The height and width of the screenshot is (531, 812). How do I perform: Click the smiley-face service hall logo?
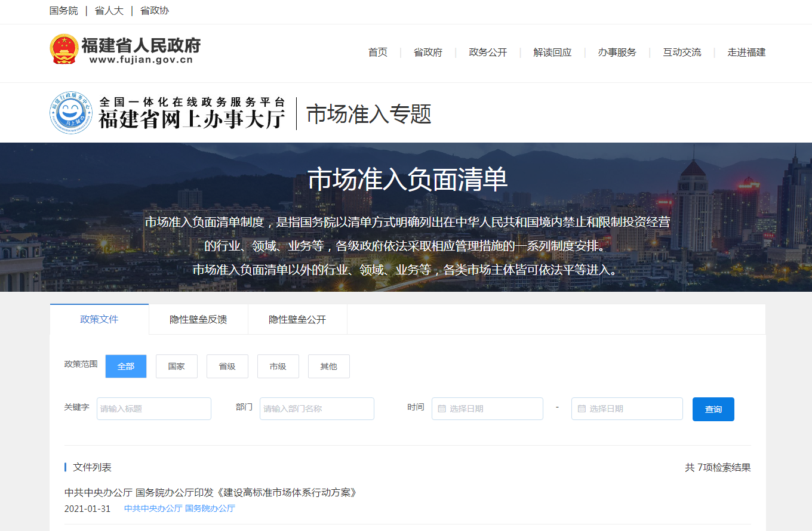[71, 113]
